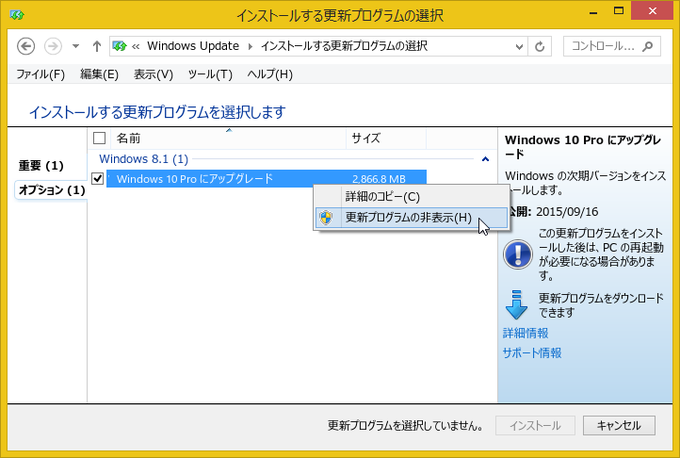Click the heading インストールする更新プログラムを選択します

tap(157, 112)
